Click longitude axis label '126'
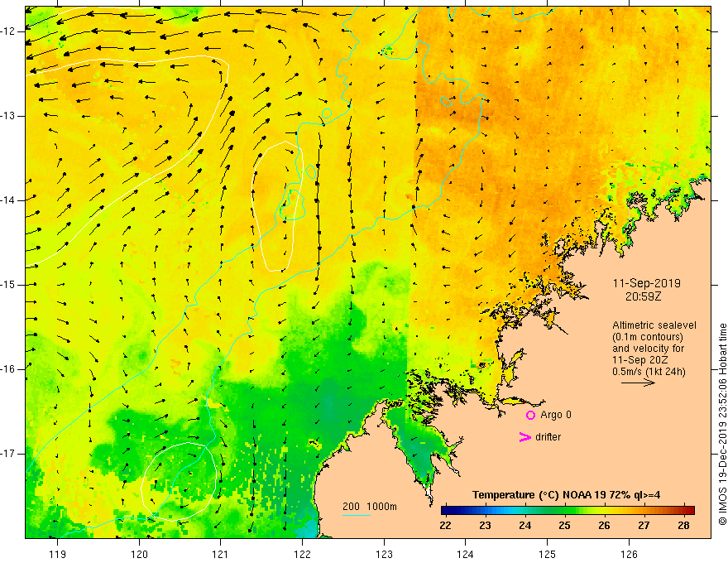Image resolution: width=728 pixels, height=563 pixels. tap(629, 554)
